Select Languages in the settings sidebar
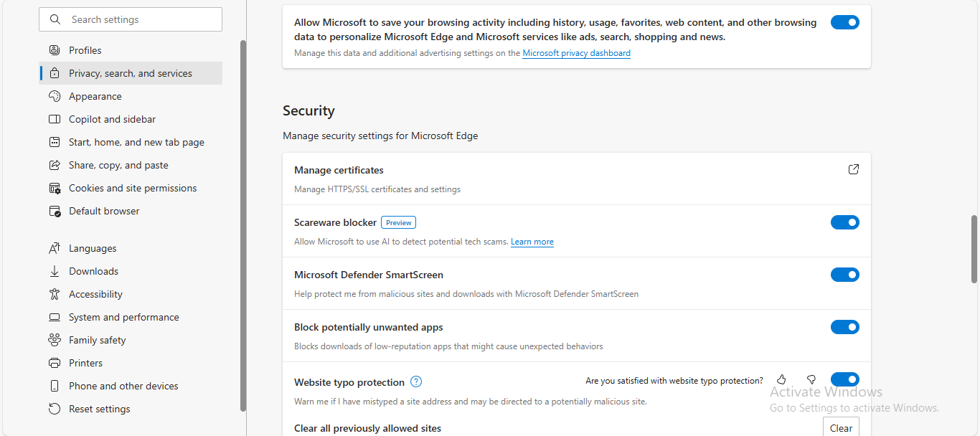The height and width of the screenshot is (436, 980). coord(93,248)
